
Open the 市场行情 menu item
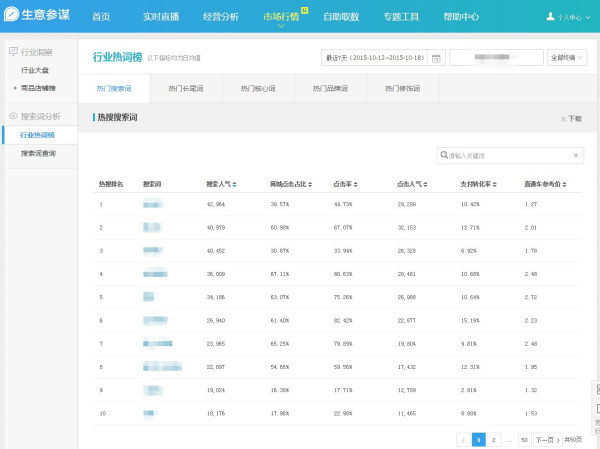tap(281, 16)
